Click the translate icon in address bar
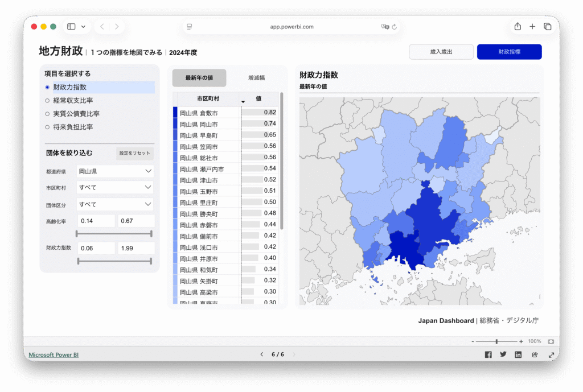This screenshot has height=392, width=583. pos(385,27)
